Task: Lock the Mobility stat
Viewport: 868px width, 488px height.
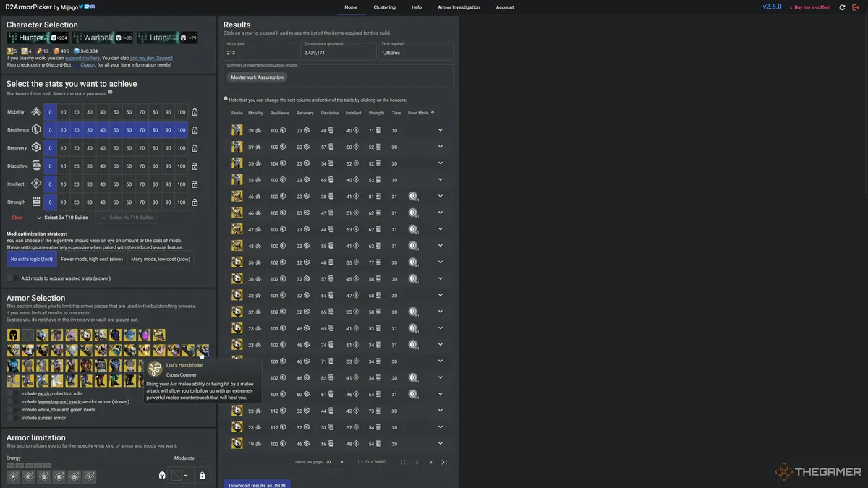Action: tap(195, 112)
